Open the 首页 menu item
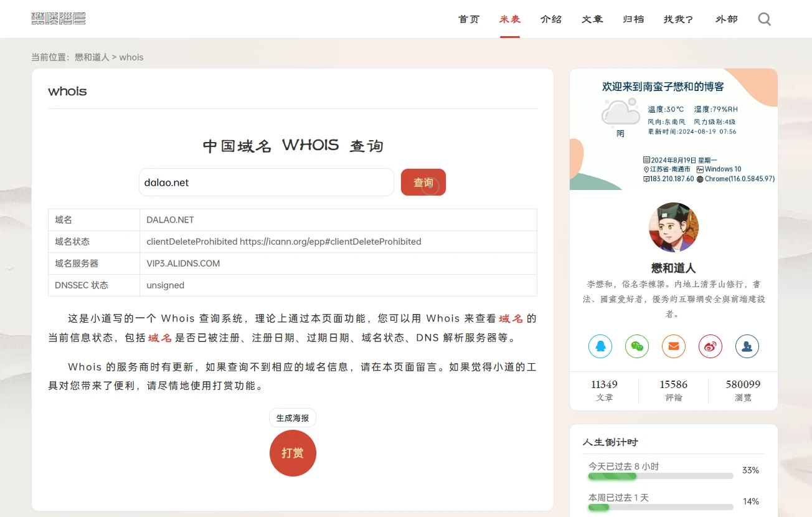 (469, 19)
